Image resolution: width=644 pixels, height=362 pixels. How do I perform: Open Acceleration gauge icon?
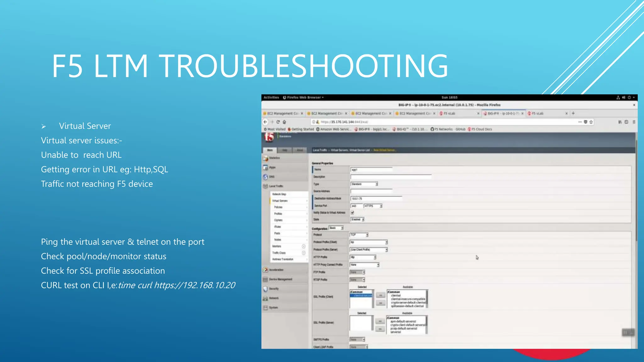point(265,270)
